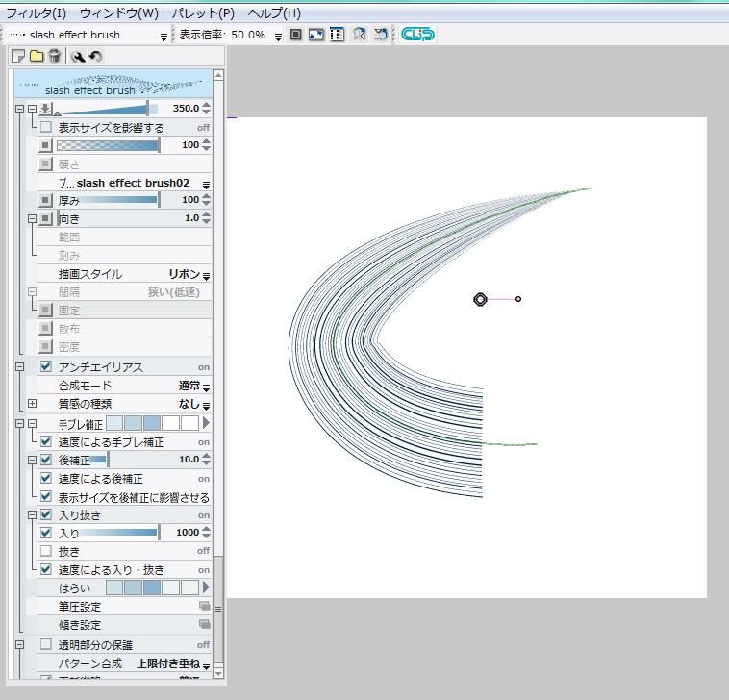Increase brush size with the 350.0 stepper

[206, 105]
